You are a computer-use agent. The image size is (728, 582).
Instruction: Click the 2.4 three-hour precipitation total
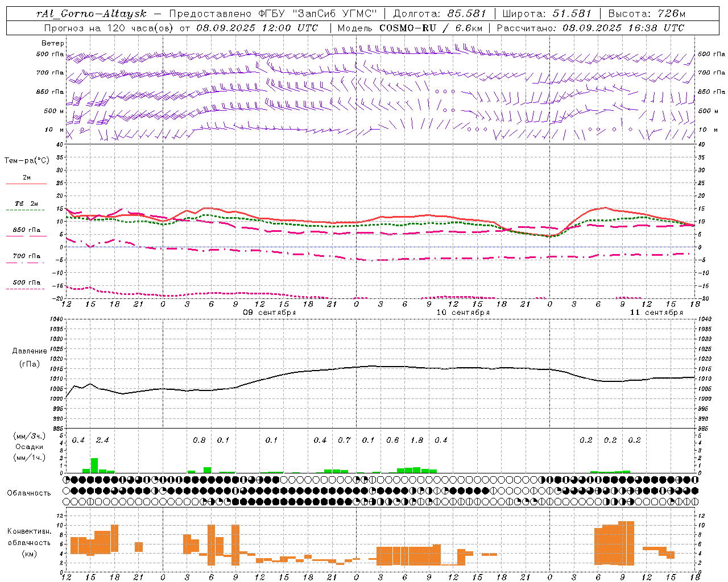click(102, 440)
